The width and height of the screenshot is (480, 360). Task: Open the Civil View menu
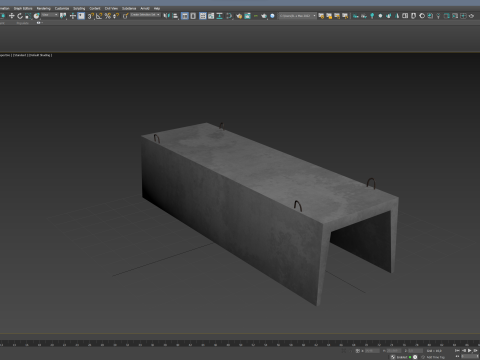coord(111,8)
